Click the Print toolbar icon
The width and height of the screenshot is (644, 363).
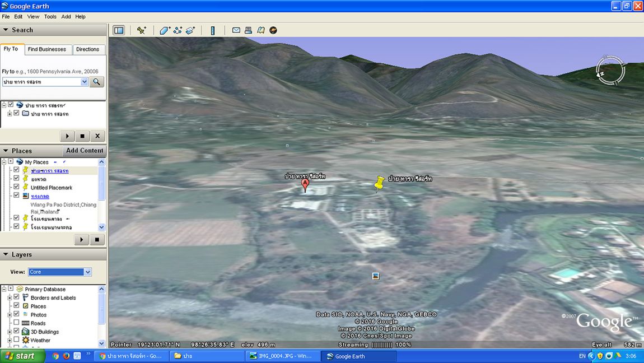249,30
